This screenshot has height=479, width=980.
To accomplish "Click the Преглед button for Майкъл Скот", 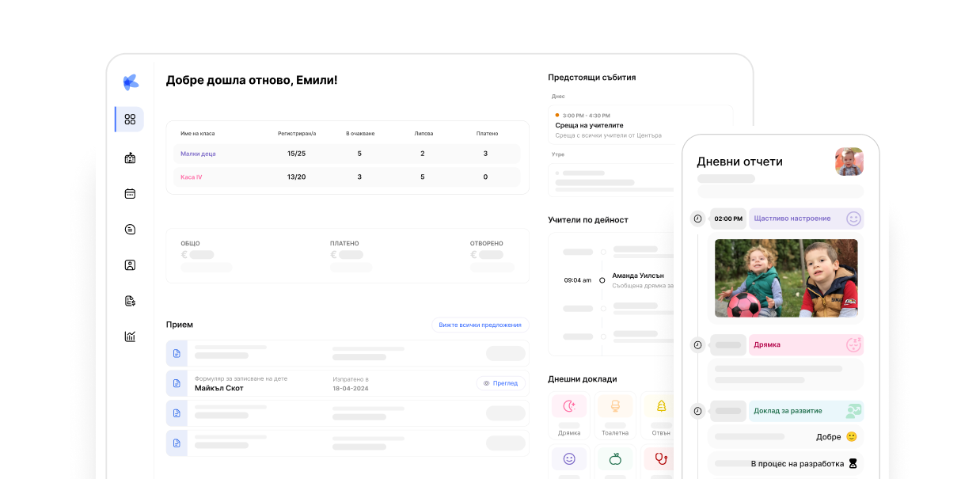I will coord(501,383).
